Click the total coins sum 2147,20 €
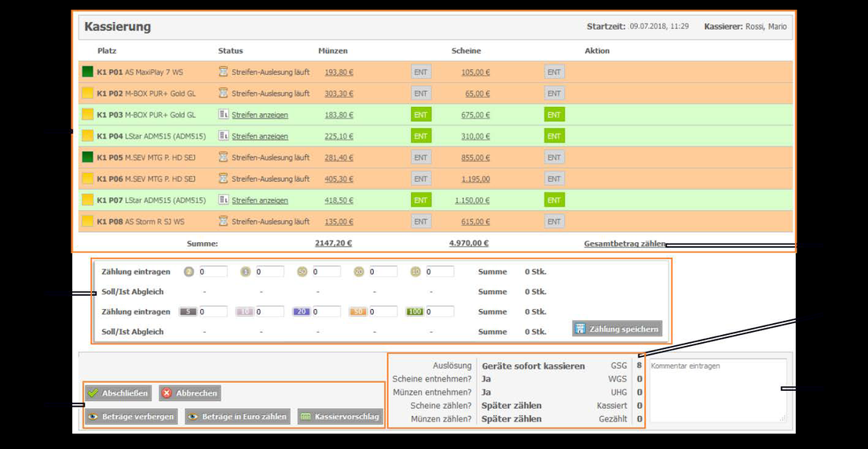Screen dimensions: 868x449 coord(334,243)
